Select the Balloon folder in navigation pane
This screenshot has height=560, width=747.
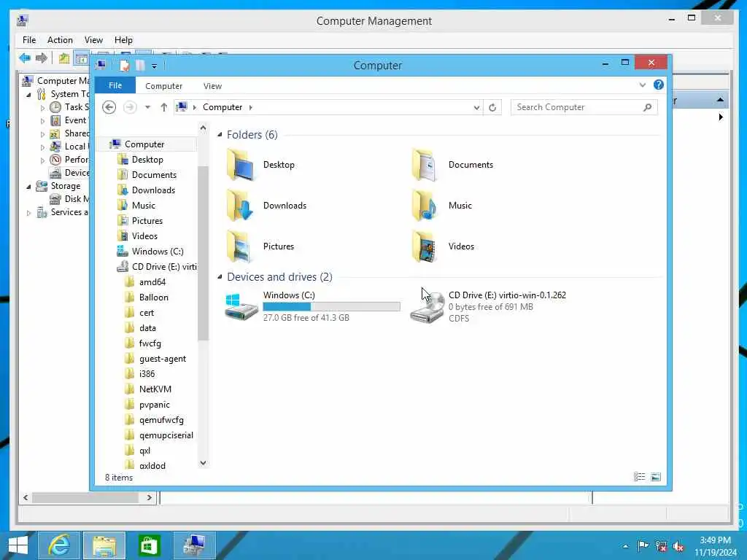[x=153, y=297]
